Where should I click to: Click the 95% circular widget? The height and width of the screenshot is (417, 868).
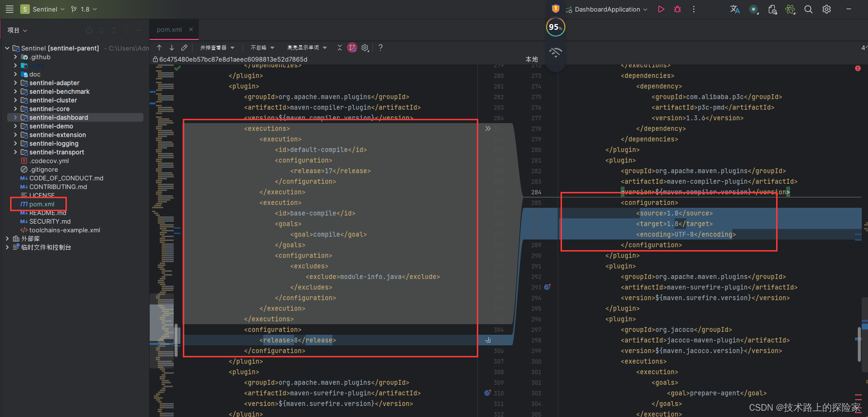coord(555,27)
